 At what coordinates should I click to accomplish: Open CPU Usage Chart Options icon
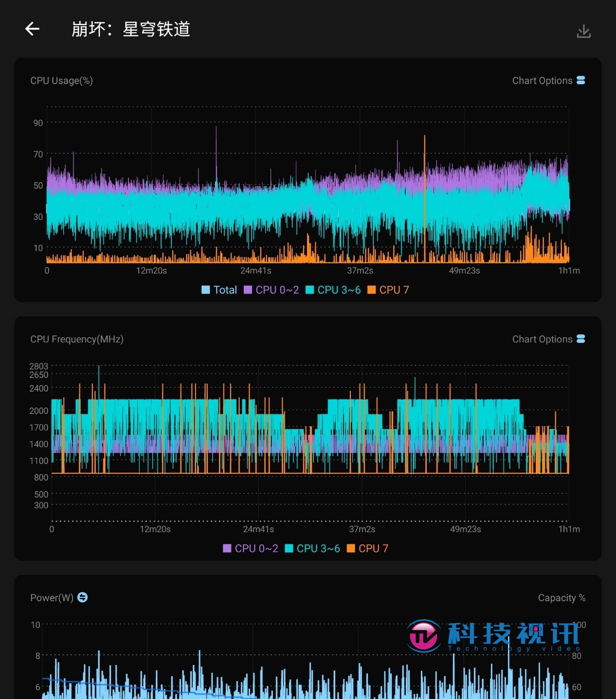(x=581, y=80)
